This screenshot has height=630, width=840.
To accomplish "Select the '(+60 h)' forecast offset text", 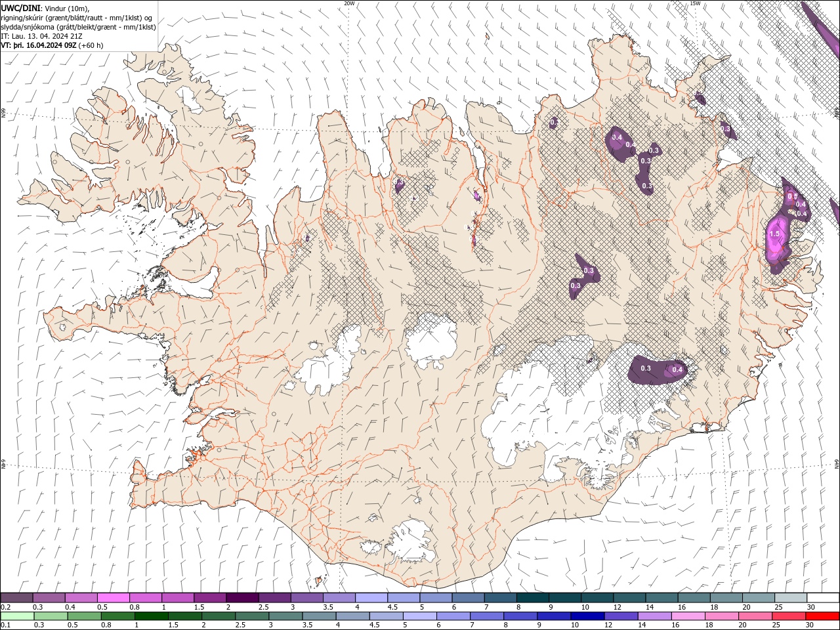I will coord(91,45).
